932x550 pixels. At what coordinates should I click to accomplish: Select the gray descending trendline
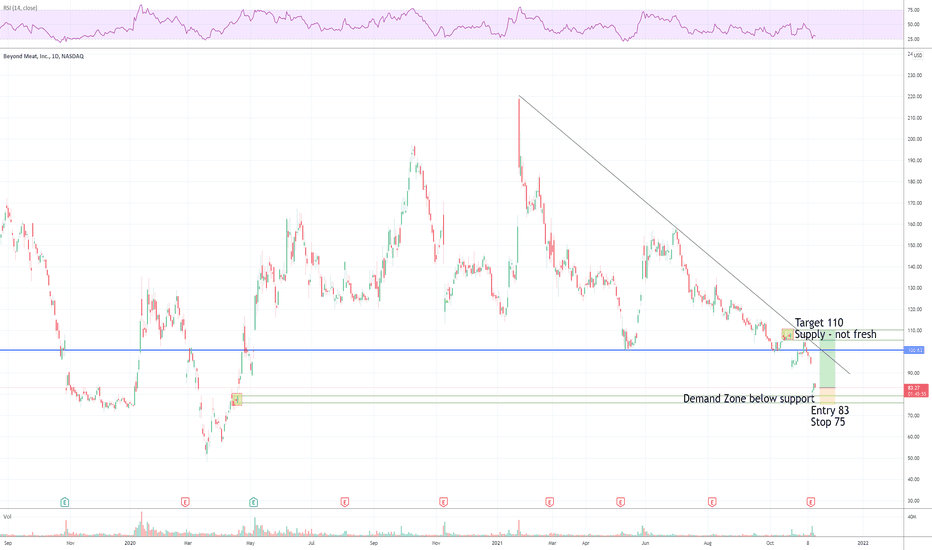point(684,234)
